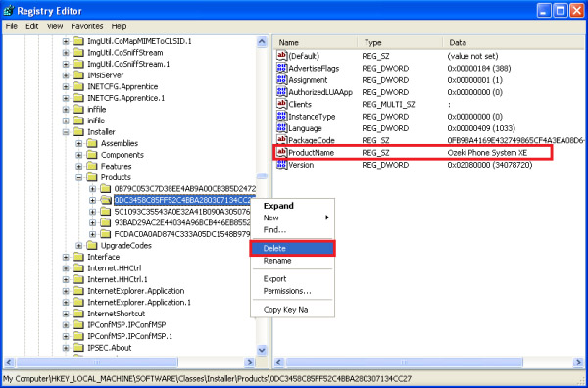Click the Clients multi-string icon
Screen dimensions: 588x388
[x=281, y=104]
